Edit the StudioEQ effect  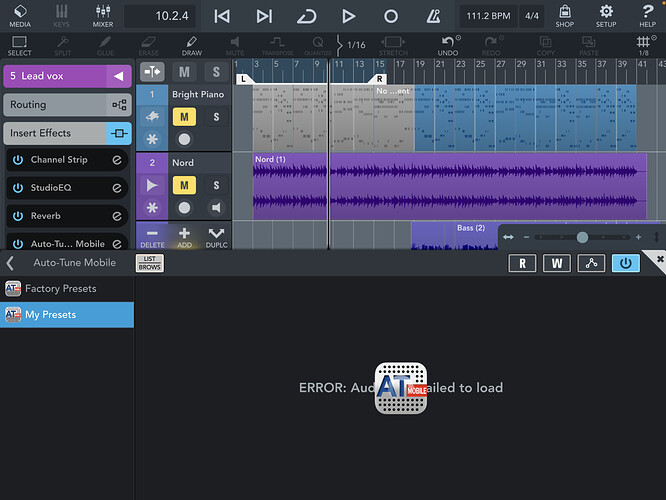pos(117,188)
